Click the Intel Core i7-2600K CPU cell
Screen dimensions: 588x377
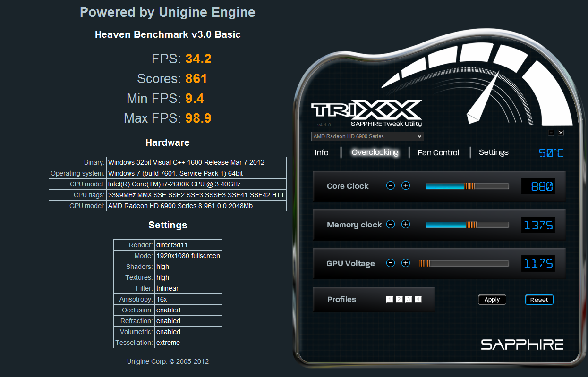pyautogui.click(x=196, y=184)
